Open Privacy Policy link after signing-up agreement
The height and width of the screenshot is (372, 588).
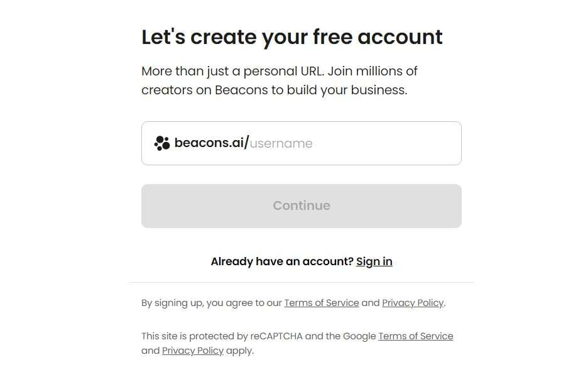point(412,303)
